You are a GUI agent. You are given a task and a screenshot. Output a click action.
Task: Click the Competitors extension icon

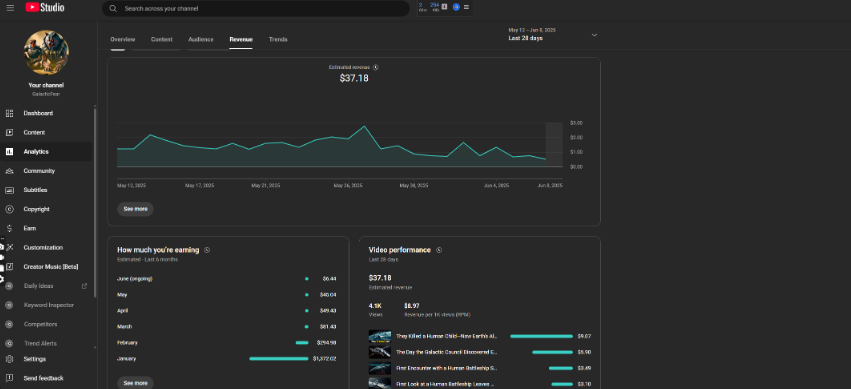9,324
